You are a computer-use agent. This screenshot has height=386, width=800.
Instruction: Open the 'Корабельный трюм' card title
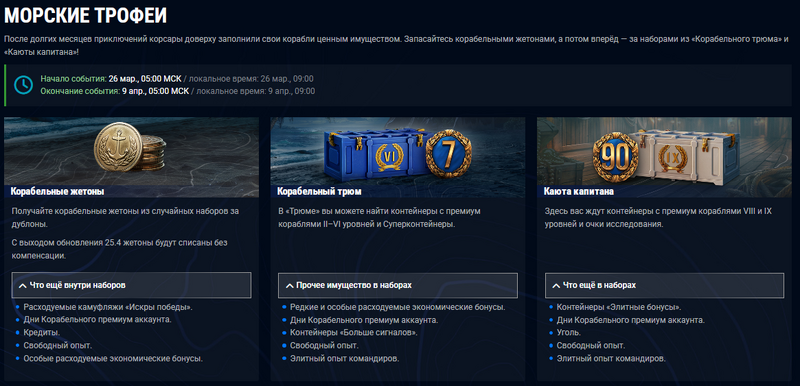coord(319,192)
